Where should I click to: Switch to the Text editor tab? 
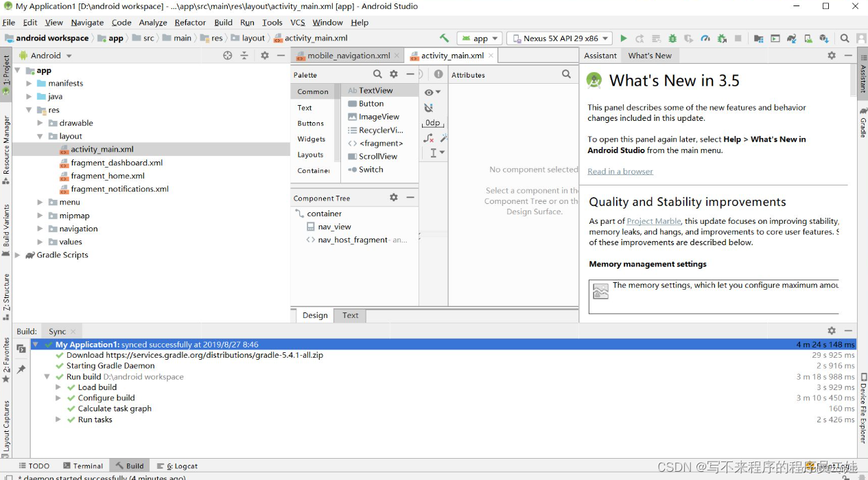350,315
